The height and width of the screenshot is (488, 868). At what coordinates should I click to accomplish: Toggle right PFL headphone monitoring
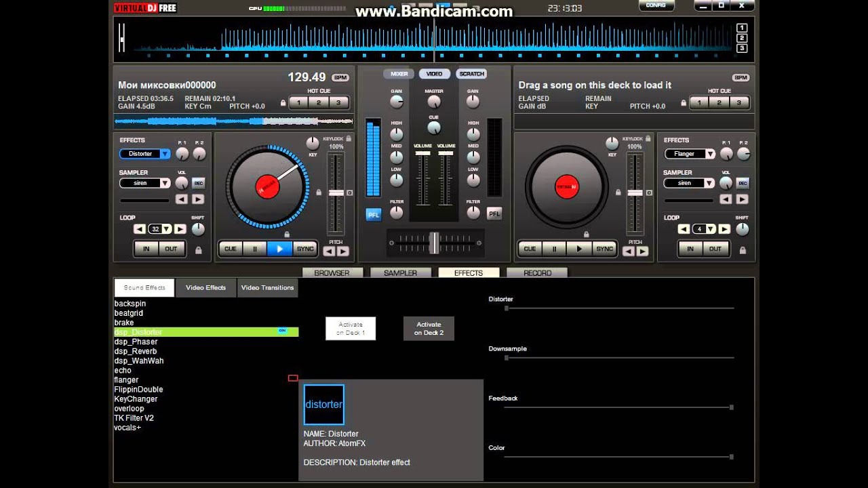(x=494, y=213)
